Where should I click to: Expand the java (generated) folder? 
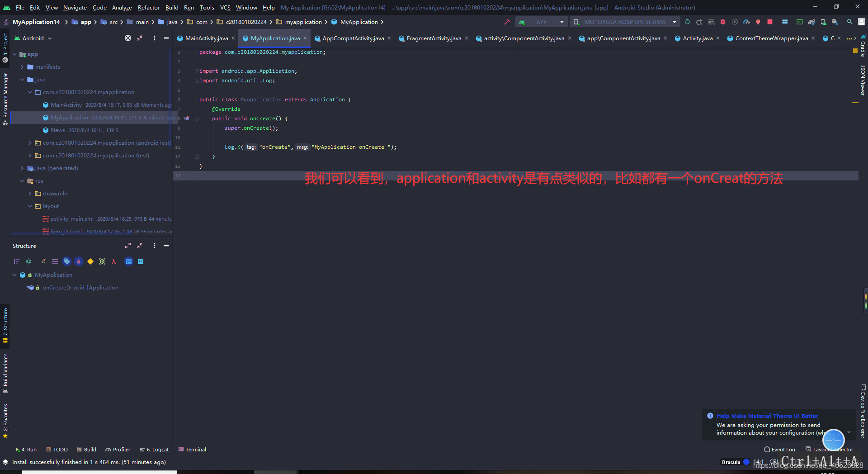click(x=22, y=168)
